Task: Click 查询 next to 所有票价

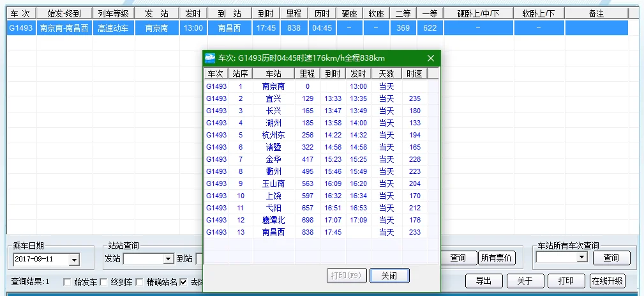Action: [458, 258]
